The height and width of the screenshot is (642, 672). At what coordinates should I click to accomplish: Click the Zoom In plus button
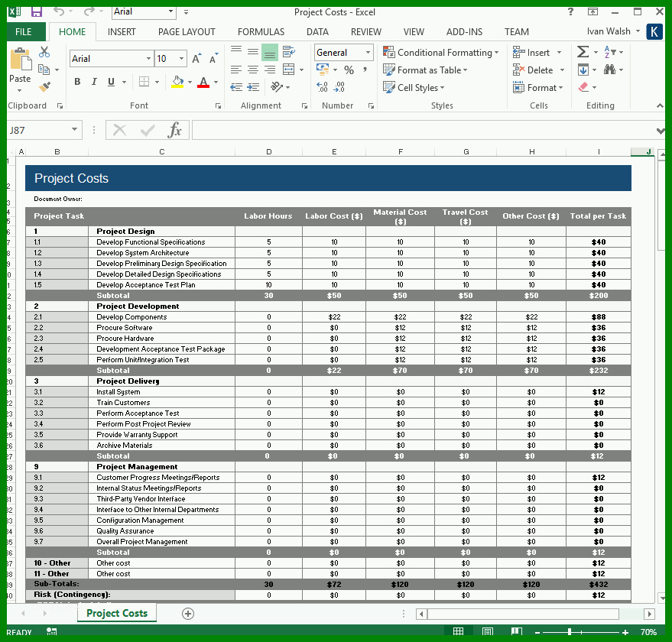(x=625, y=632)
